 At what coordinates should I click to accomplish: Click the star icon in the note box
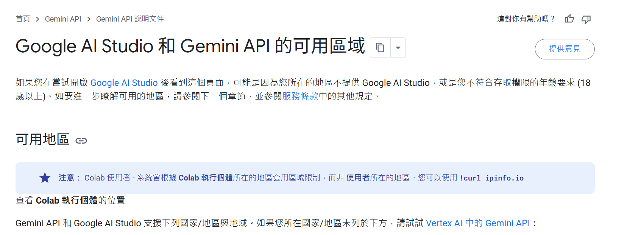pos(45,178)
